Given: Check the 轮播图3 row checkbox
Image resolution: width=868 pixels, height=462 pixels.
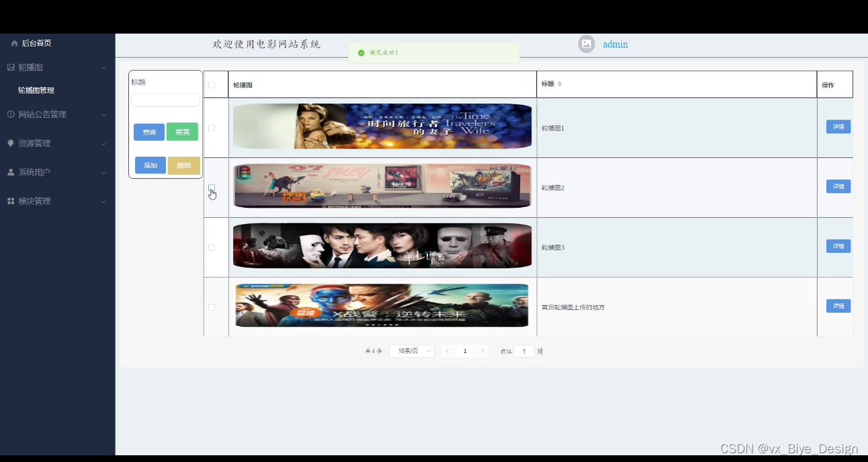Looking at the screenshot, I should [212, 247].
